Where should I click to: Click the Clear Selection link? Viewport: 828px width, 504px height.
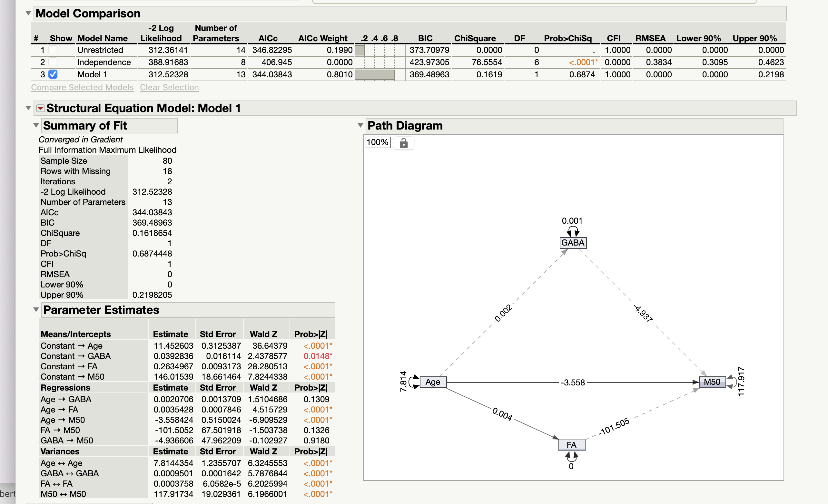tap(169, 87)
